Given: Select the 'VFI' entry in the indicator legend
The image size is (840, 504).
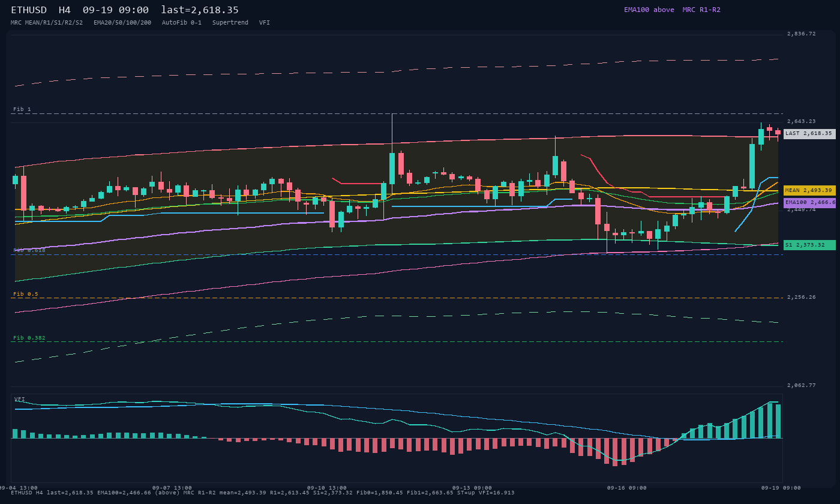Looking at the screenshot, I should point(265,23).
